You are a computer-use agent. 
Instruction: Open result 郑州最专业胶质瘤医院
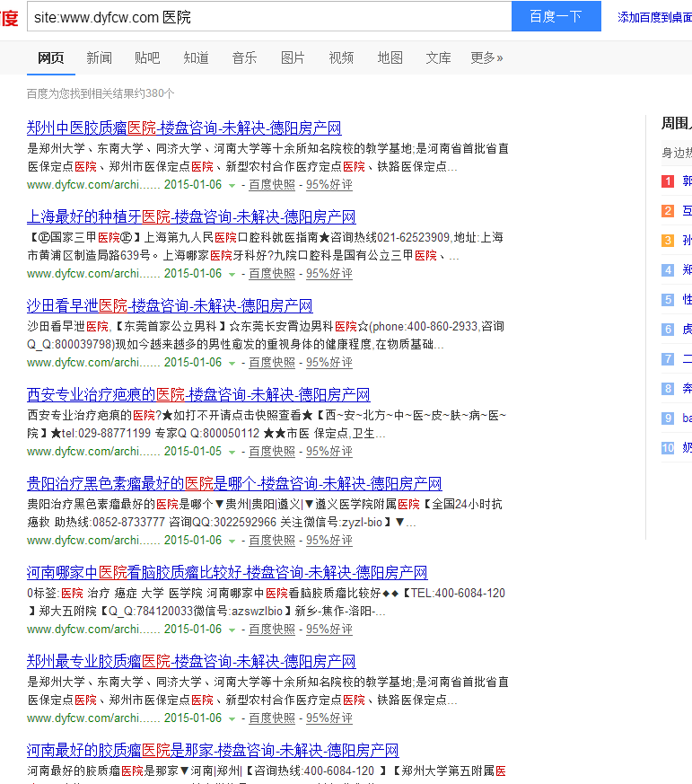click(x=191, y=661)
